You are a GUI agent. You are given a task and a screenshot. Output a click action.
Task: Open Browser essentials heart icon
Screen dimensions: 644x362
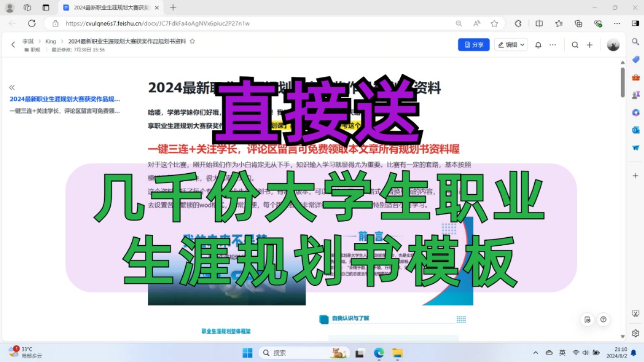click(598, 23)
